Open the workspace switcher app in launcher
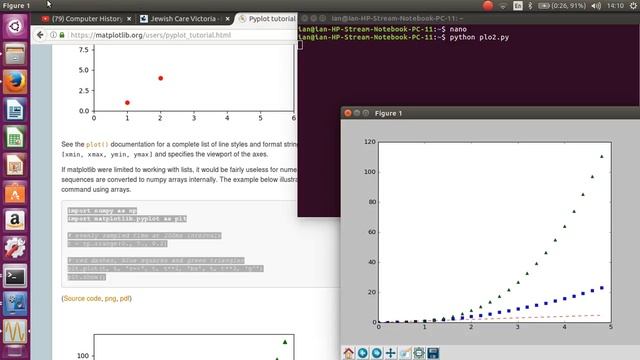 pyautogui.click(x=15, y=304)
